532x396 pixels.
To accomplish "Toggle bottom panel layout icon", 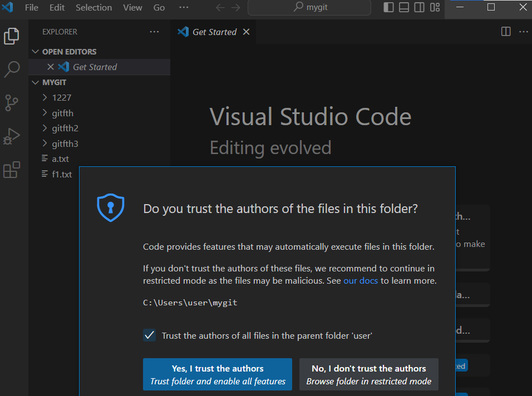I will tap(404, 7).
